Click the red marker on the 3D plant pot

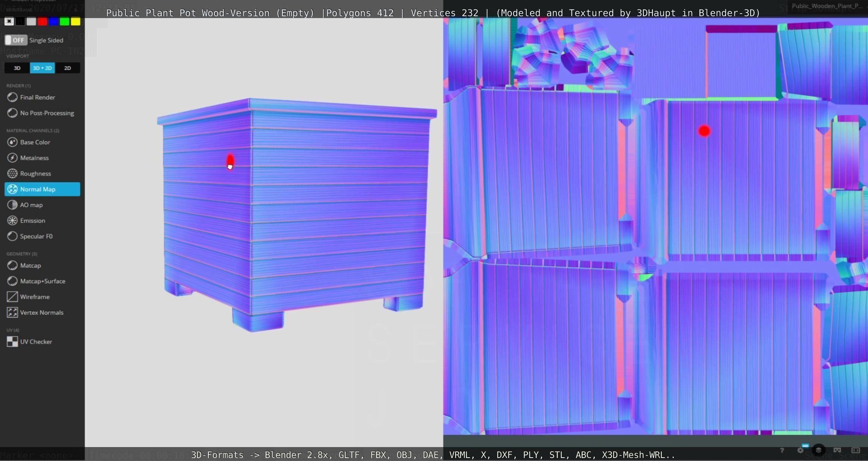(230, 162)
